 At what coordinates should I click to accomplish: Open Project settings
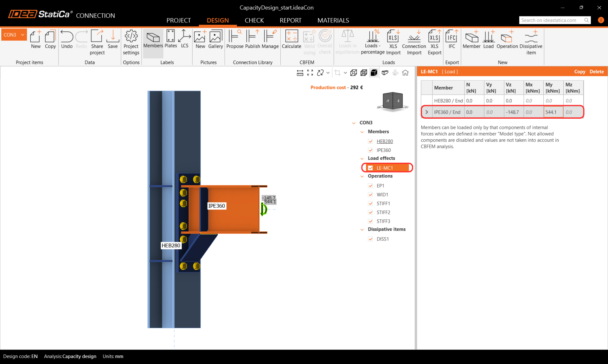point(131,43)
